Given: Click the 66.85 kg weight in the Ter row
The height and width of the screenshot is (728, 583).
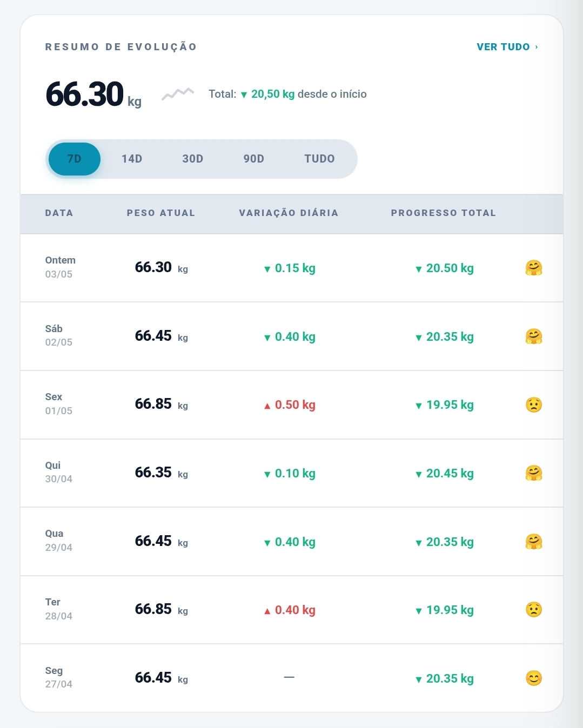Looking at the screenshot, I should 162,609.
